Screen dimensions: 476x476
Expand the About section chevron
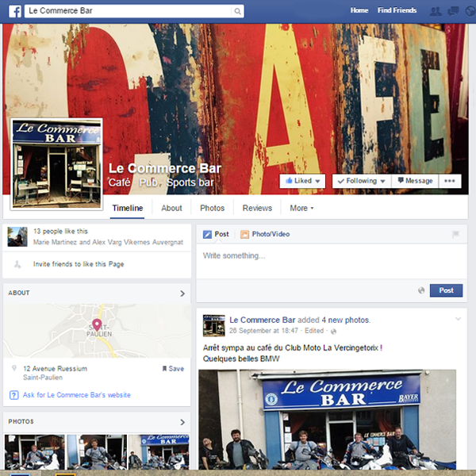182,294
